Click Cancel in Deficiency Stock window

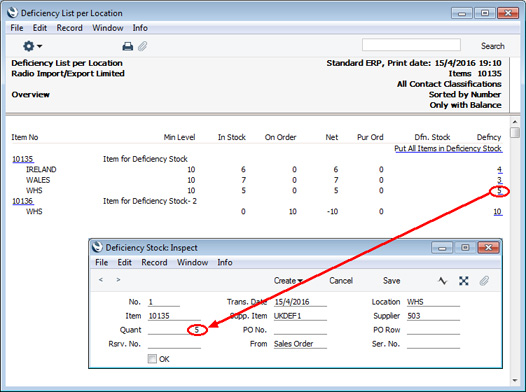tap(341, 281)
